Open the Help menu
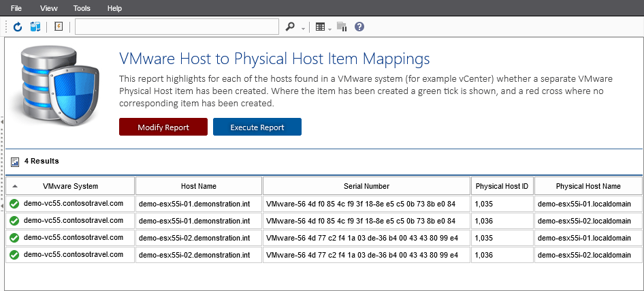This screenshot has width=644, height=291. 114,8
